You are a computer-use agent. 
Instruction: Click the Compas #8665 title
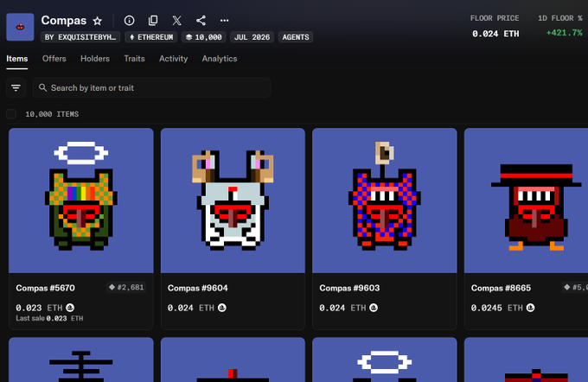pyautogui.click(x=501, y=288)
